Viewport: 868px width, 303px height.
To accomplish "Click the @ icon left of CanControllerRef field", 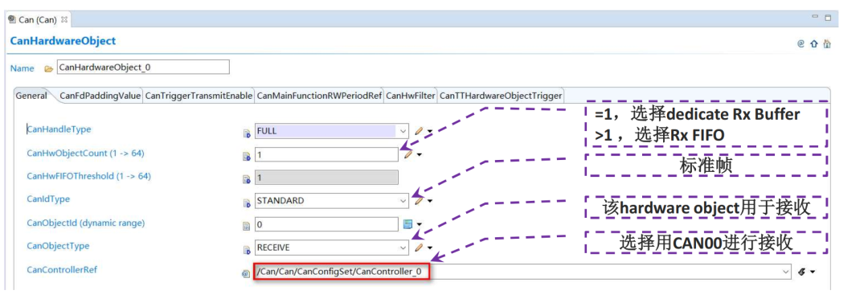I will click(x=247, y=273).
